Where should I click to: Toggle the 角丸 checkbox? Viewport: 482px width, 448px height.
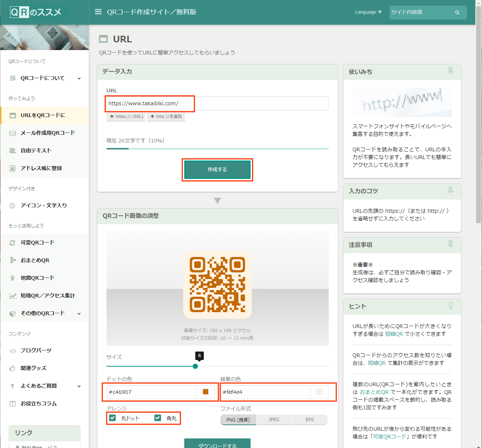pyautogui.click(x=158, y=418)
